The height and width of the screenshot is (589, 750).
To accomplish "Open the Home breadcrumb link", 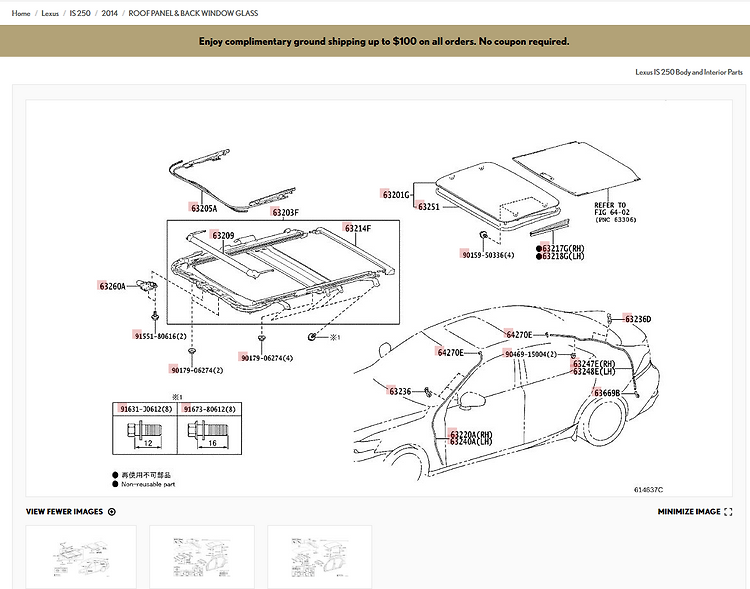I will pyautogui.click(x=21, y=13).
